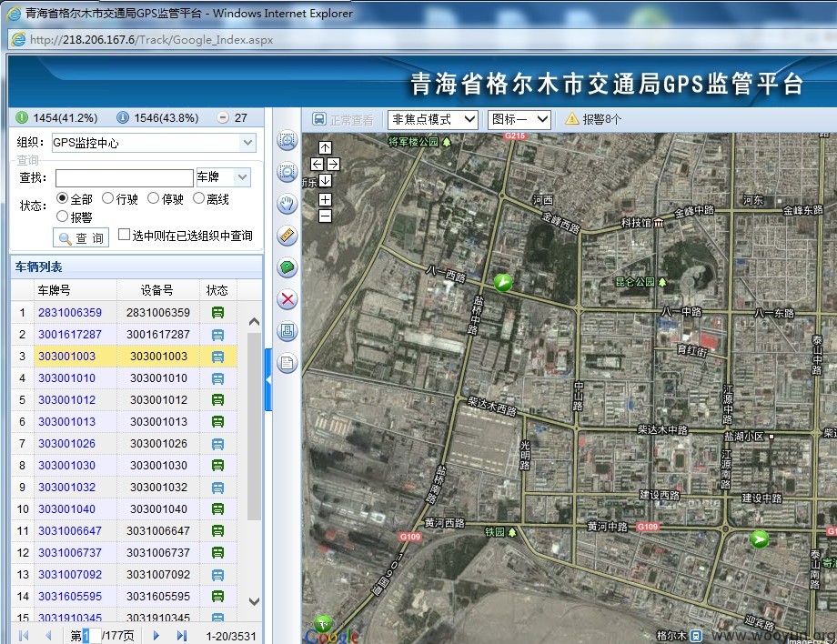This screenshot has height=644, width=837.
Task: Open the 车牌 search type dropdown
Action: click(242, 177)
